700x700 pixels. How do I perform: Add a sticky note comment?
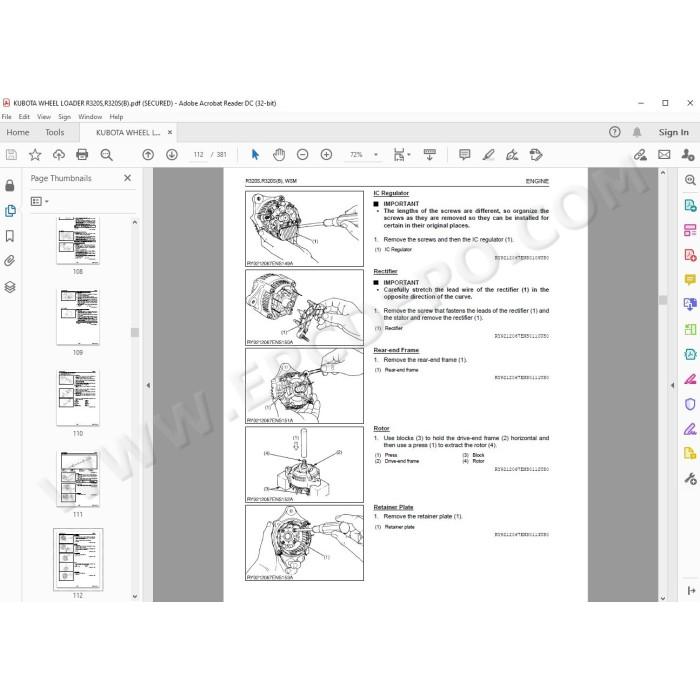click(465, 155)
